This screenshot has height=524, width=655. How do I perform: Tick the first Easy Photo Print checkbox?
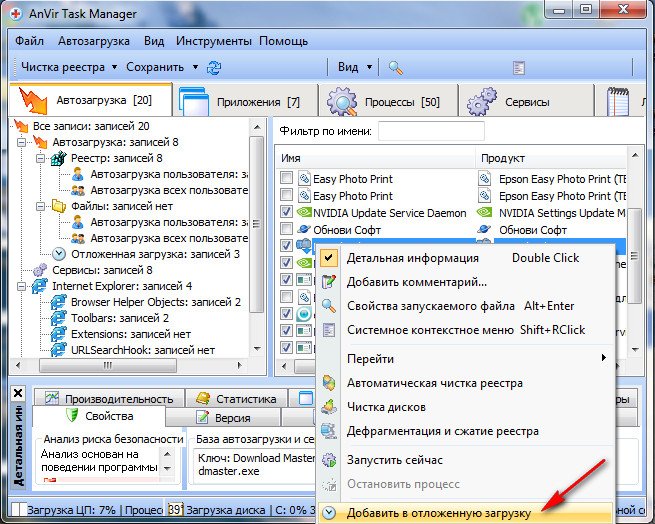click(286, 178)
